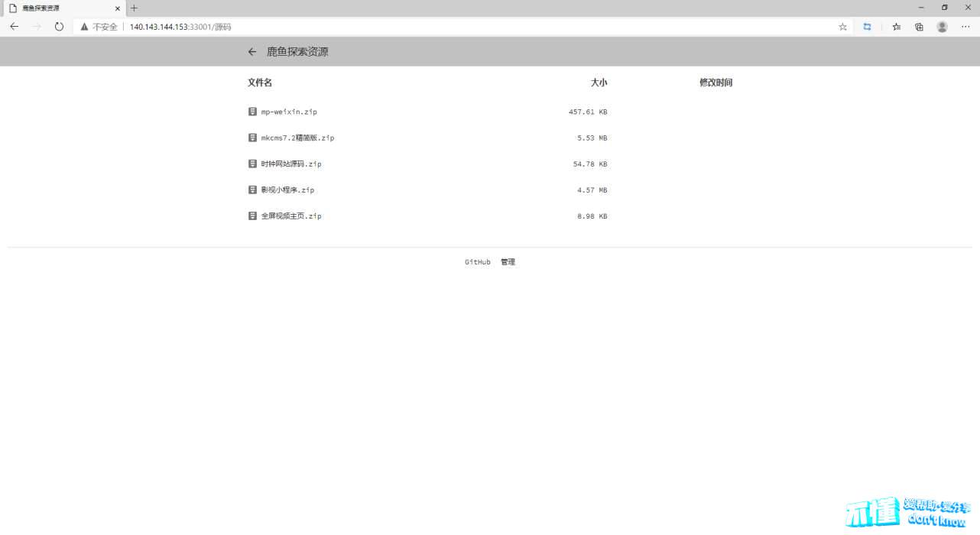This screenshot has height=535, width=980.
Task: Click the 大小 column header
Action: pos(599,83)
